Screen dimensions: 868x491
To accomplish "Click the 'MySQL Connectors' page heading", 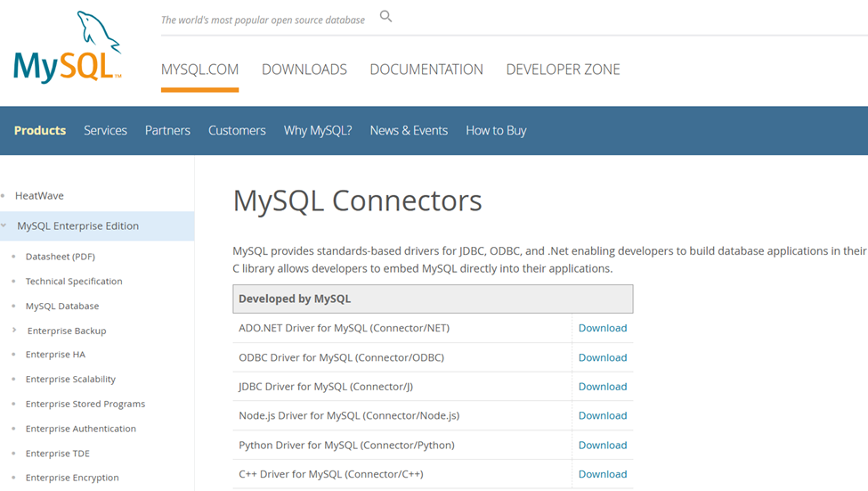I will tap(357, 200).
